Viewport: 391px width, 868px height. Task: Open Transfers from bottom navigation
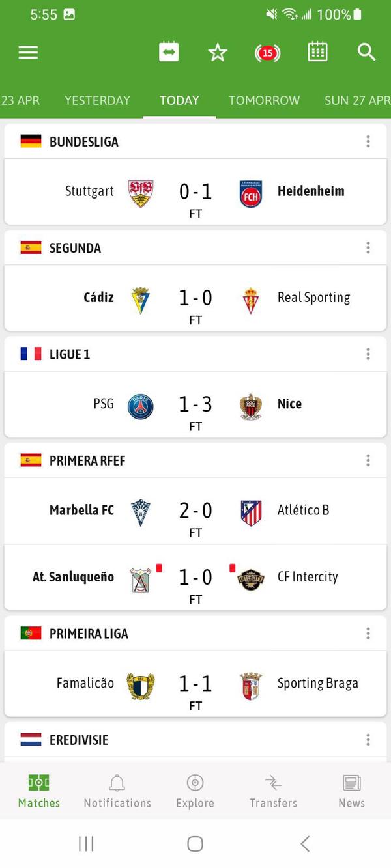click(x=273, y=791)
